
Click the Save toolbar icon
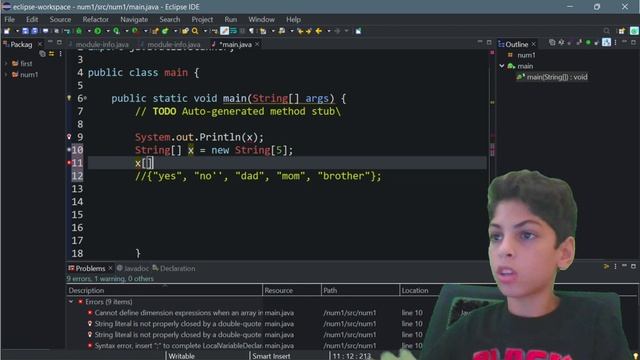25,31
